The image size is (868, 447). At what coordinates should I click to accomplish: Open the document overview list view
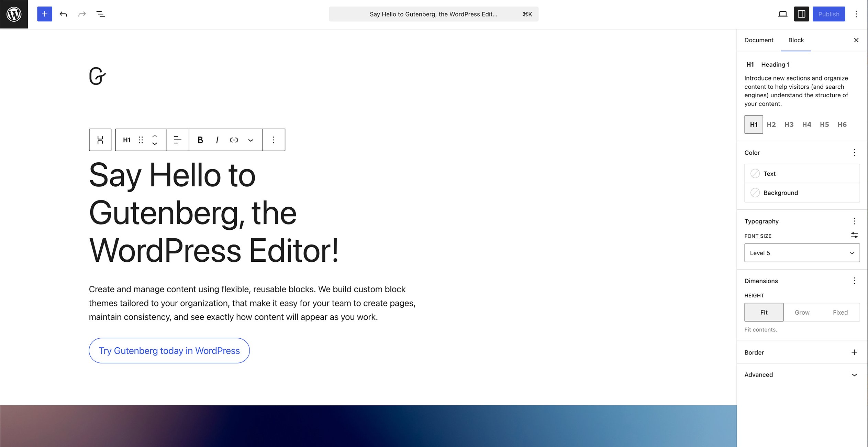point(101,14)
